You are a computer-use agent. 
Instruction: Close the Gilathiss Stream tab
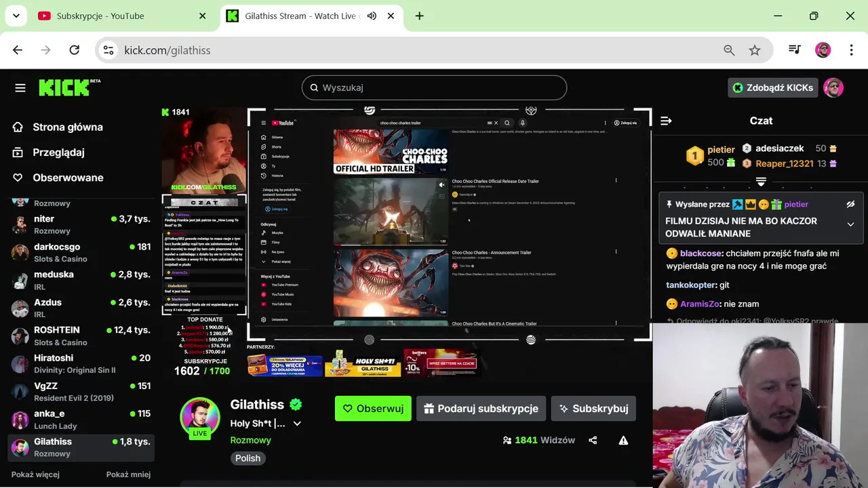coord(391,16)
